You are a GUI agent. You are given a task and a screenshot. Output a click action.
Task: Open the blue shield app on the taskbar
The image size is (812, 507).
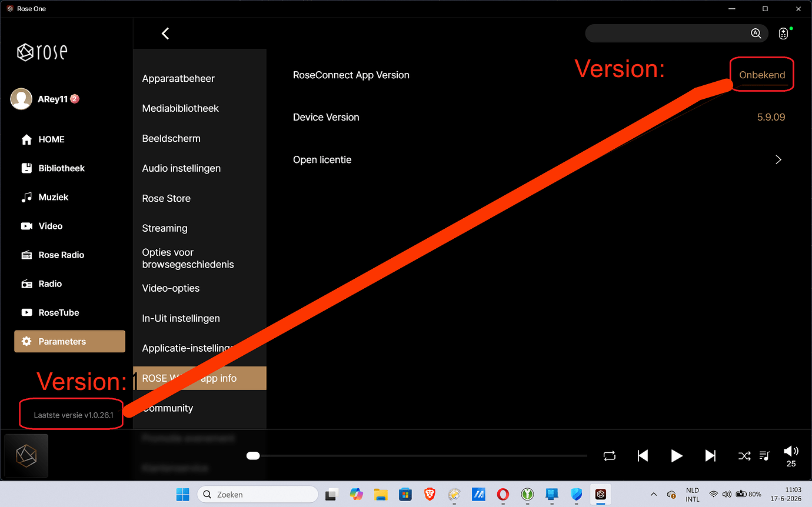pos(576,495)
